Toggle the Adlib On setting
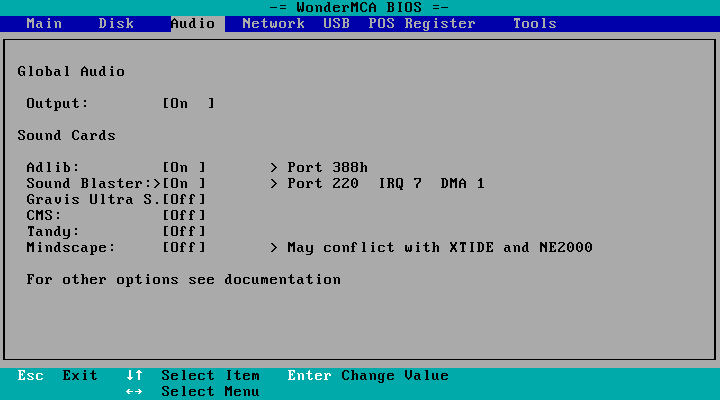The width and height of the screenshot is (720, 400). (184, 167)
